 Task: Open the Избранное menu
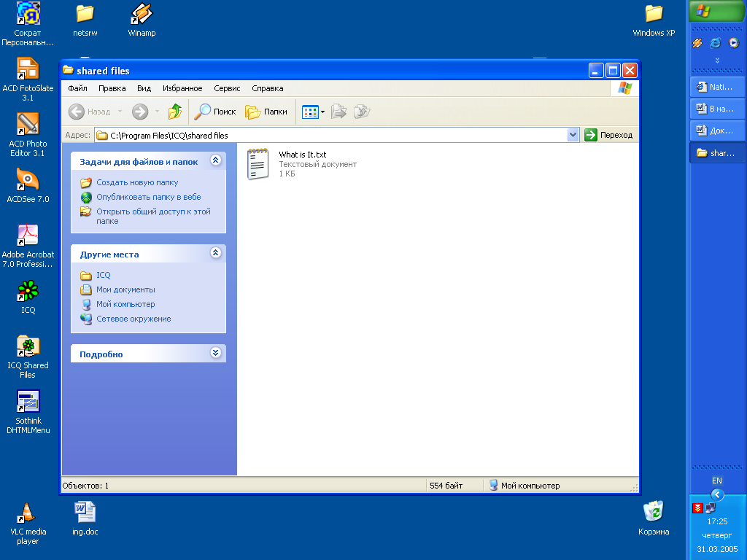click(182, 88)
